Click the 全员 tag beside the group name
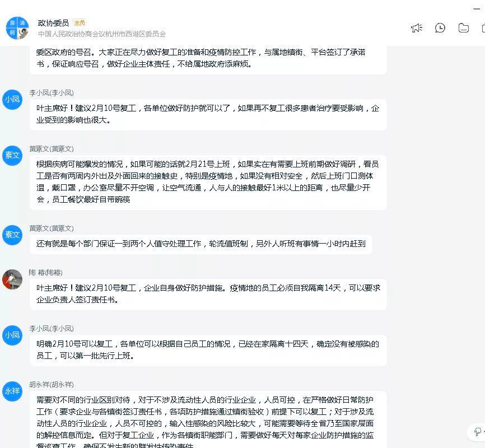This screenshot has width=485, height=448. 80,22
